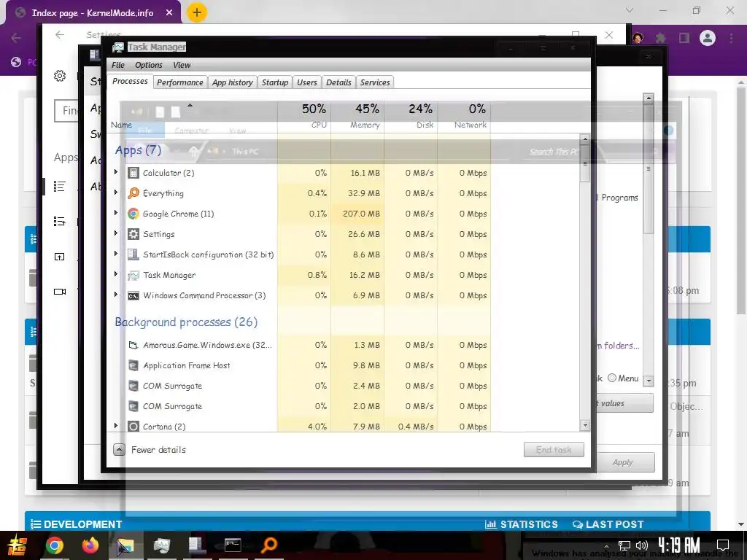Expand Windows Command Processor (3) group
The image size is (747, 560).
(116, 295)
